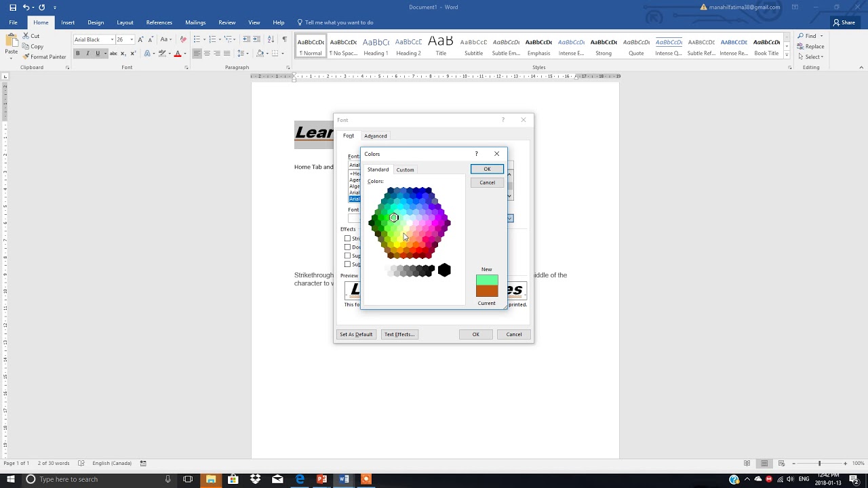Toggle Bold formatting in ribbon

pyautogui.click(x=78, y=54)
